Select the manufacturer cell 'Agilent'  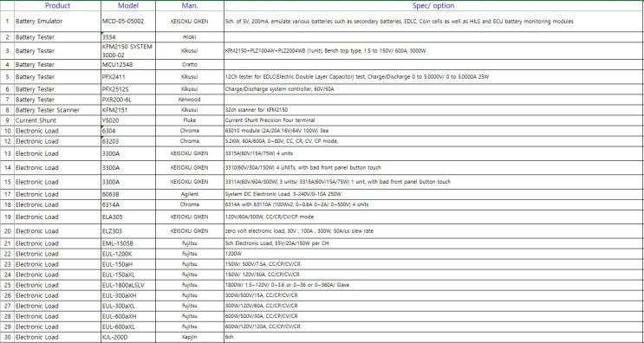[x=190, y=194]
